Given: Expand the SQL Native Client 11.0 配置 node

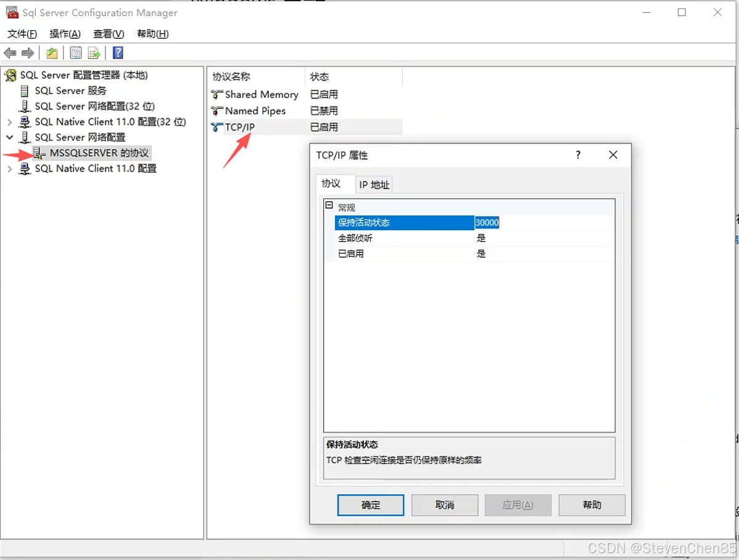Looking at the screenshot, I should point(10,169).
